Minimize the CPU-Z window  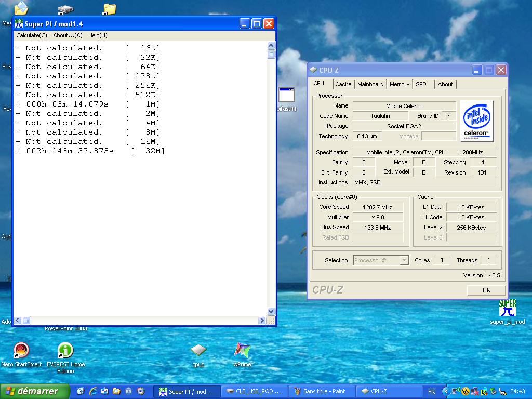click(x=477, y=70)
